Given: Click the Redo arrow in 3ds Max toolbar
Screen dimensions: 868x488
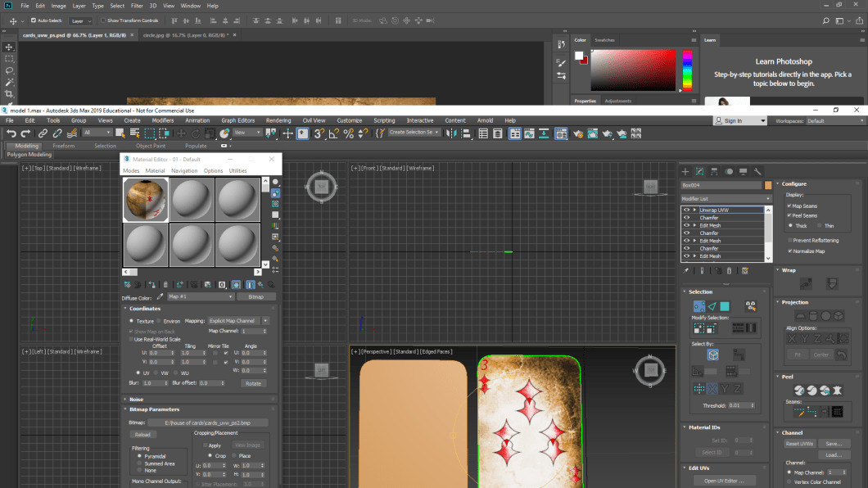Looking at the screenshot, I should tap(25, 133).
